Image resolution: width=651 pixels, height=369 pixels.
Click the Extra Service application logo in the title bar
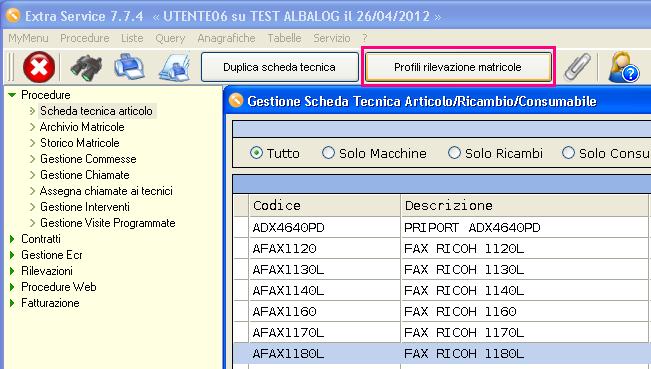tap(13, 15)
